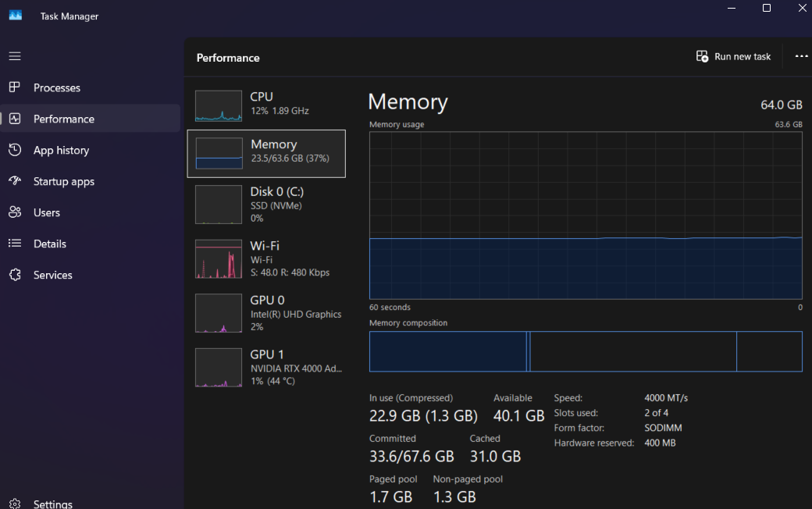Screen dimensions: 812x509
Task: Open the Processes page icon
Action: click(15, 87)
